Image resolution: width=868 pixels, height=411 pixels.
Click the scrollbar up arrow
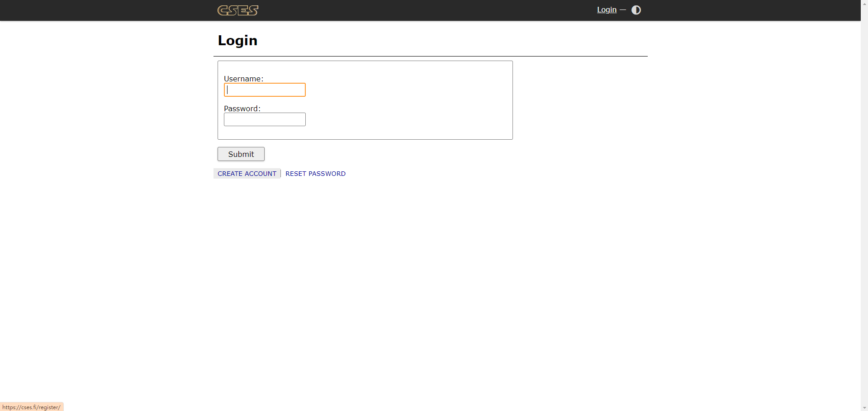click(x=864, y=3)
